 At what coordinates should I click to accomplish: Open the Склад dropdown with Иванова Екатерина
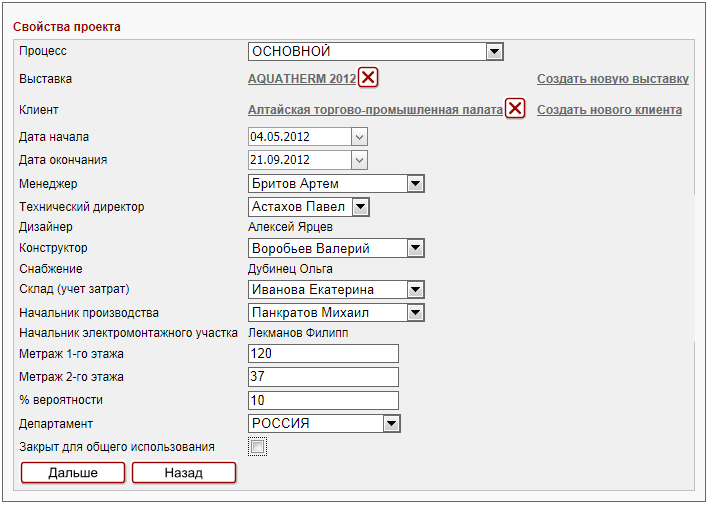[x=416, y=289]
